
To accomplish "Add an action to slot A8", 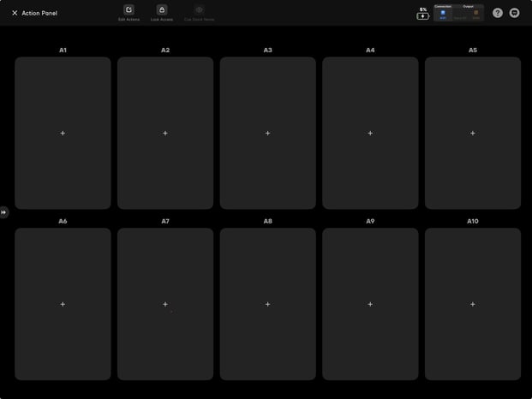I will [267, 304].
